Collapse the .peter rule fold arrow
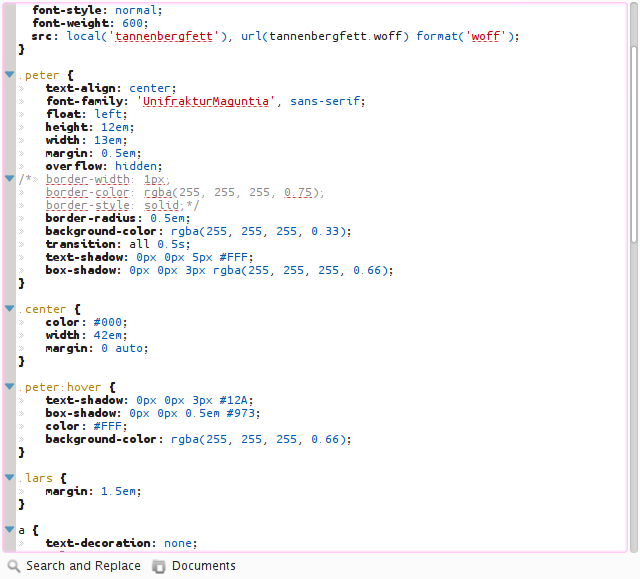640x579 pixels. coord(10,74)
